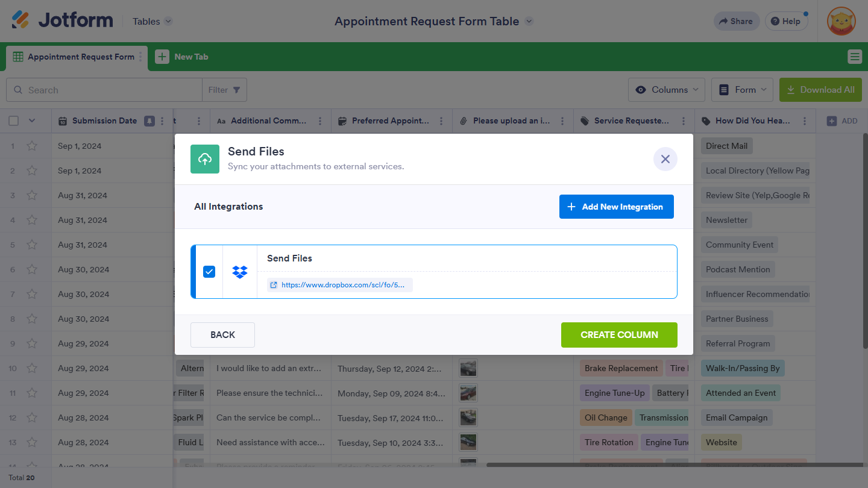Switch to the Appointment Request Form tab
This screenshot has width=868, height=488.
tap(74, 57)
